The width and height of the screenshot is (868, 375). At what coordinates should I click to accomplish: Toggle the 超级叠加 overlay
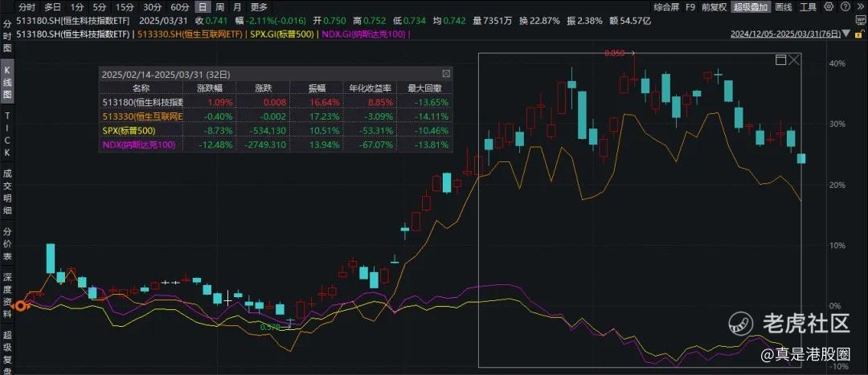click(x=751, y=7)
